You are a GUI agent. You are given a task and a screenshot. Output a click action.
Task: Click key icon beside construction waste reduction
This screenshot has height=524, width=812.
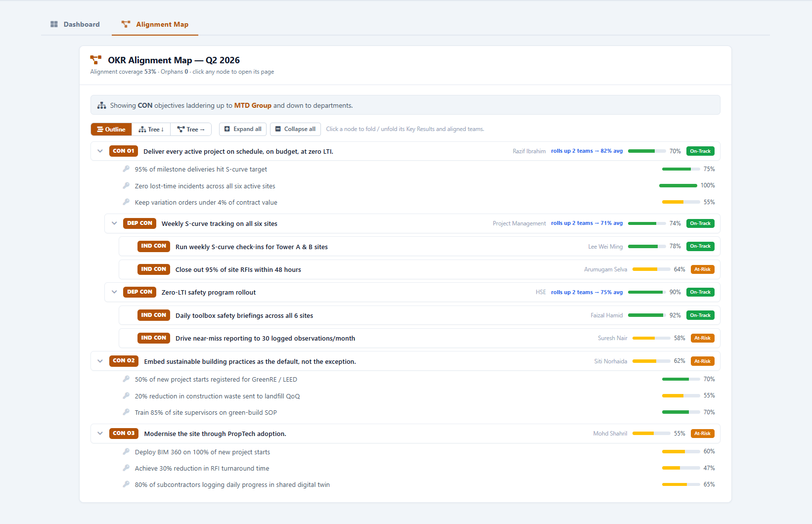coord(126,396)
